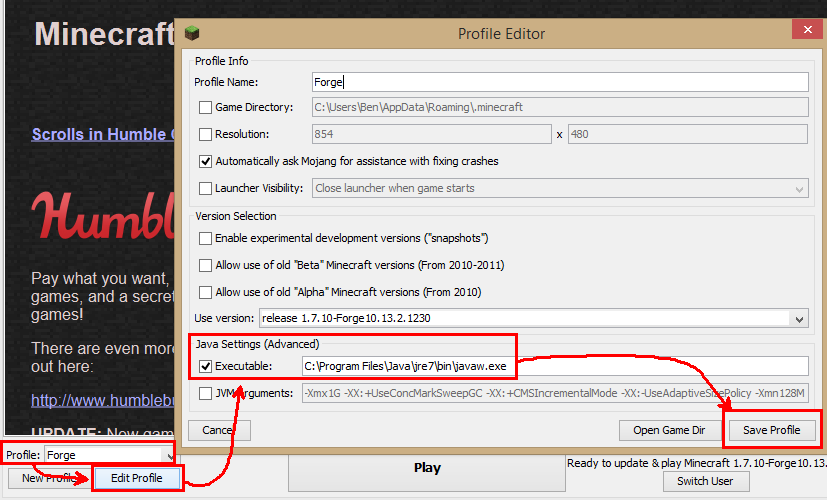This screenshot has height=500, width=827.
Task: Close the Profile Editor window
Action: point(807,30)
